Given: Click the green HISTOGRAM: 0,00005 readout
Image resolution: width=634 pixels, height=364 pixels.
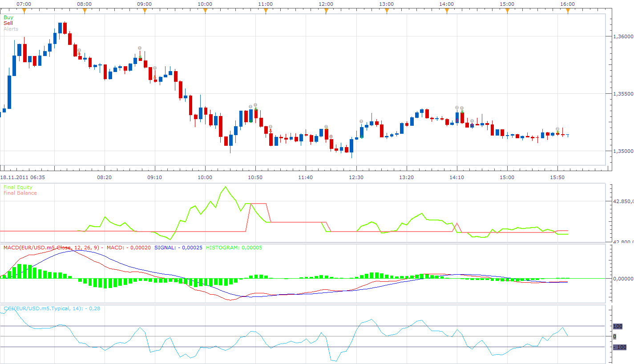Looking at the screenshot, I should coord(233,248).
